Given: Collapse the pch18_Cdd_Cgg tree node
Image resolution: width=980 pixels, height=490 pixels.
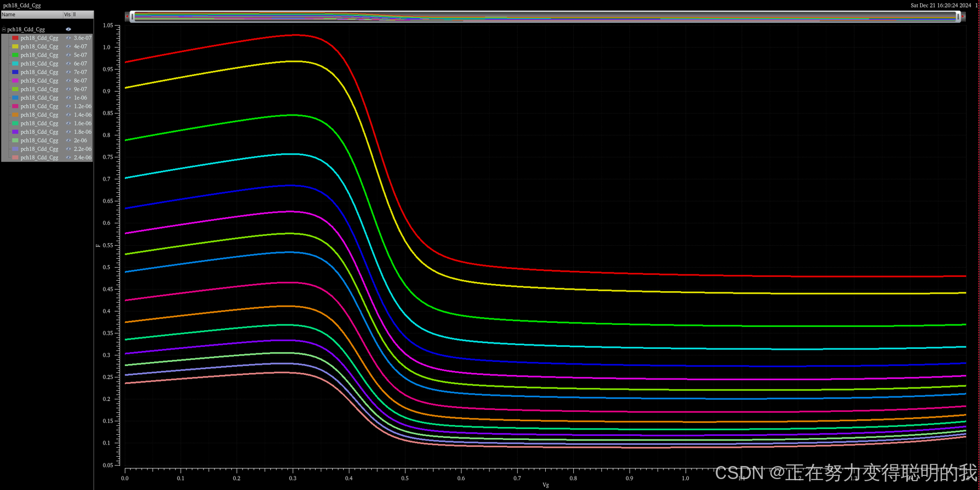Looking at the screenshot, I should coord(3,29).
